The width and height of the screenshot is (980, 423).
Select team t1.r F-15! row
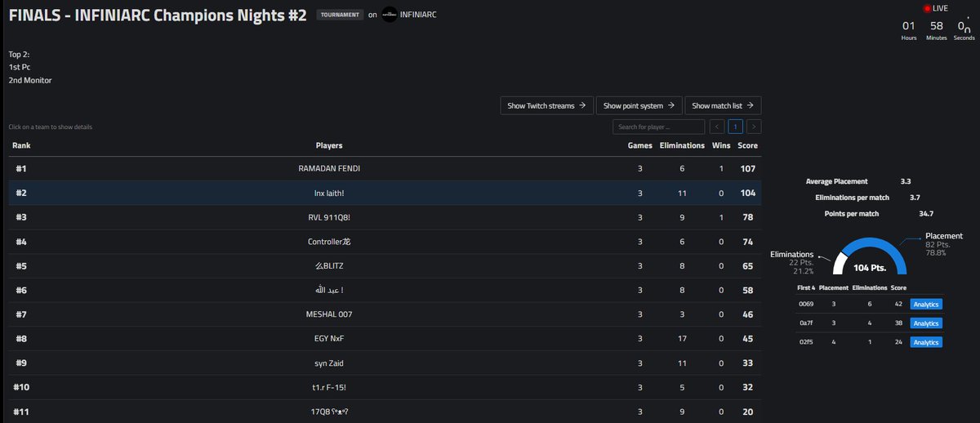(x=385, y=387)
